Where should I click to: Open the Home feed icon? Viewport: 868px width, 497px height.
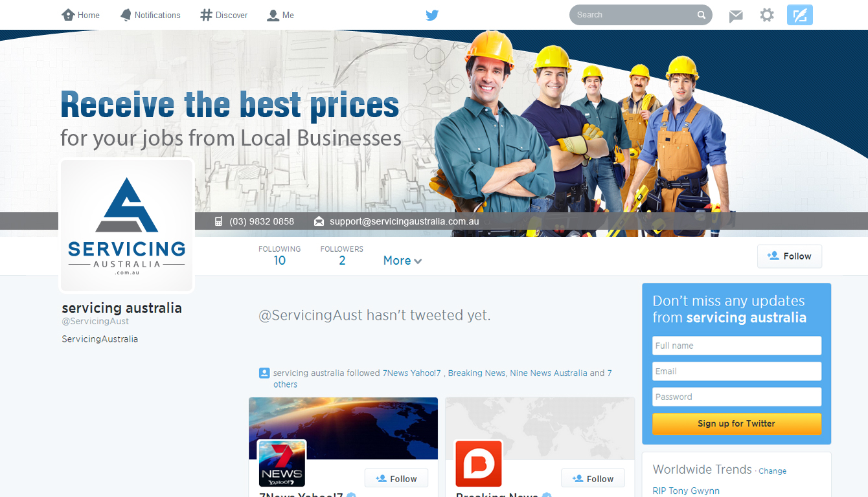[70, 14]
